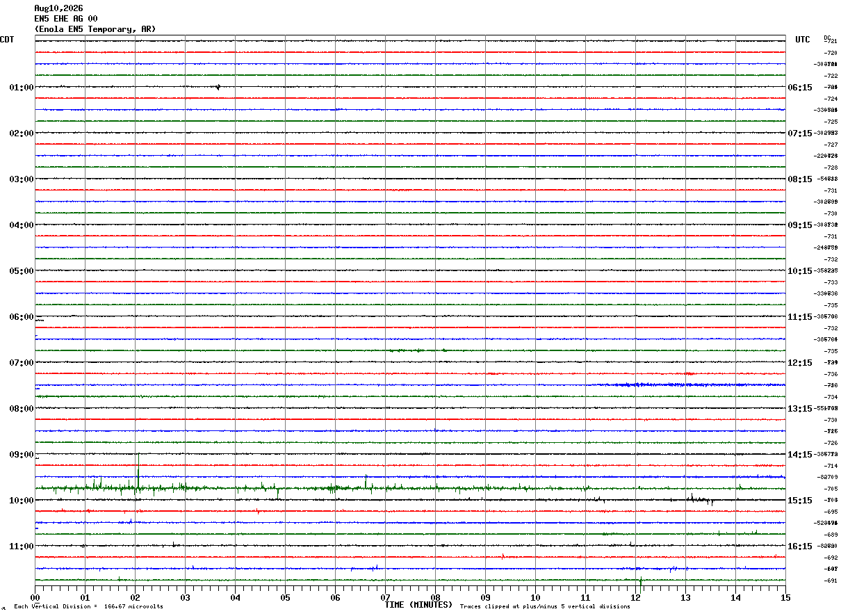
Task: Click the green spike at minute 12 bottom
Action: 640,580
